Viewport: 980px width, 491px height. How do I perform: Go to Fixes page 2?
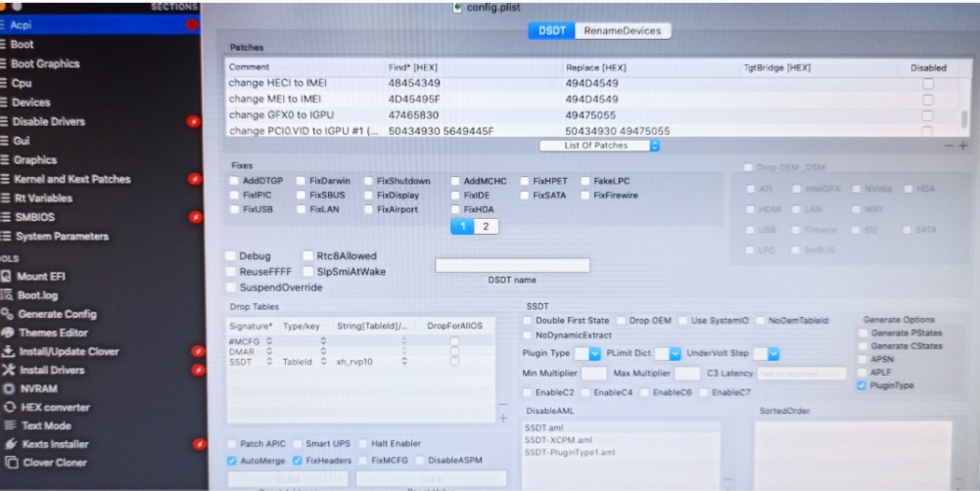[485, 226]
